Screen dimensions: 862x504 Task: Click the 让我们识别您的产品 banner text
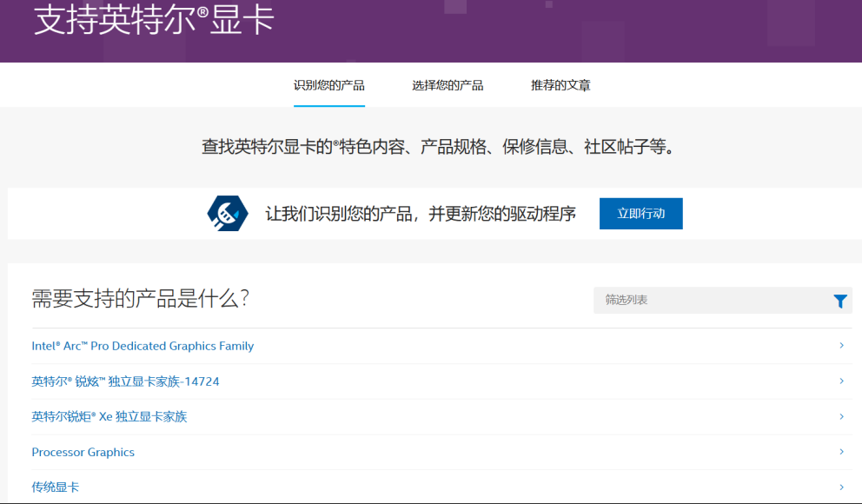click(x=421, y=214)
